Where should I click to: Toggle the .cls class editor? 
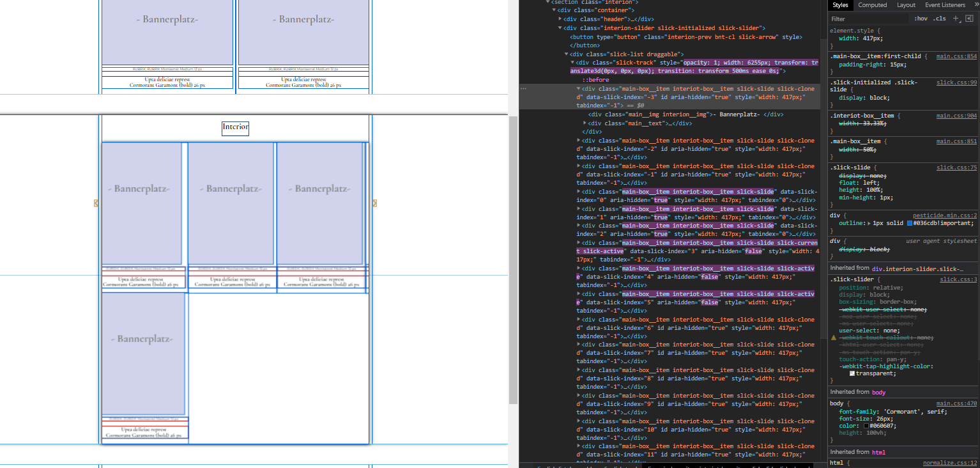click(939, 19)
